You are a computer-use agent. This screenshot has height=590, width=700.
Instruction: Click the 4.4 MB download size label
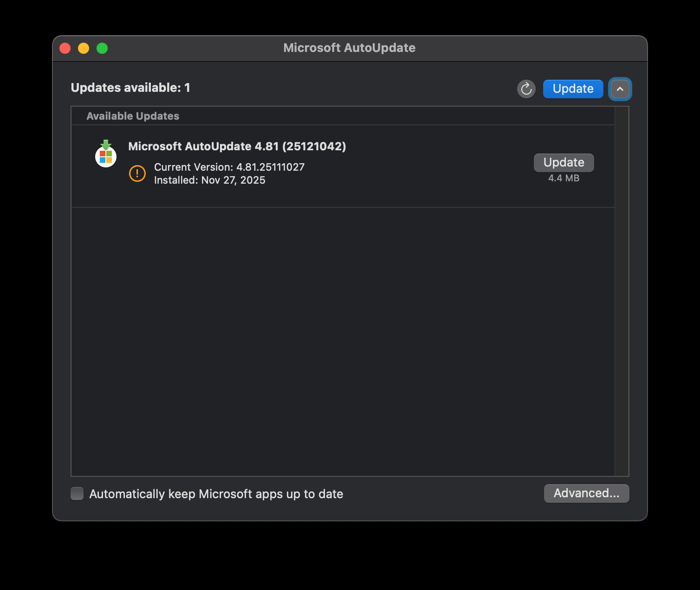coord(564,178)
